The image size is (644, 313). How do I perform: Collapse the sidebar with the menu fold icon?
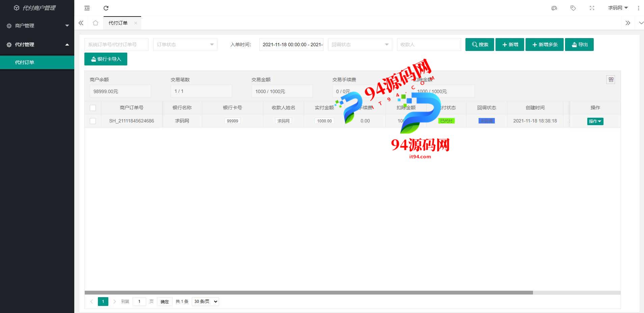pos(87,8)
